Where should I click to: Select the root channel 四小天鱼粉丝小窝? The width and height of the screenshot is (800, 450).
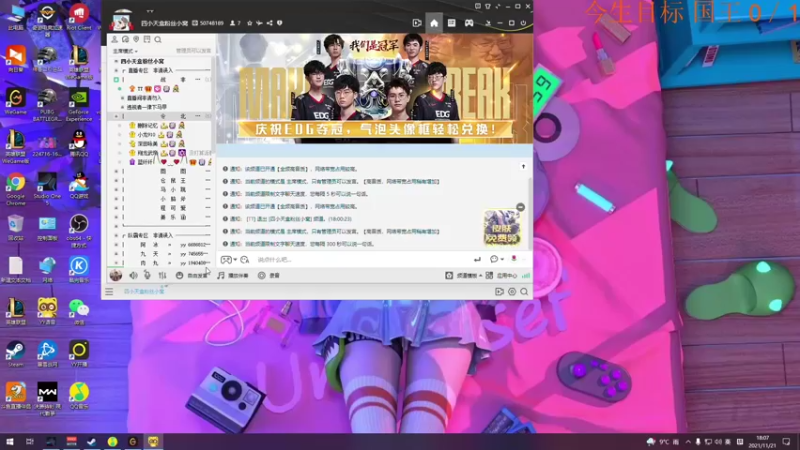142,61
